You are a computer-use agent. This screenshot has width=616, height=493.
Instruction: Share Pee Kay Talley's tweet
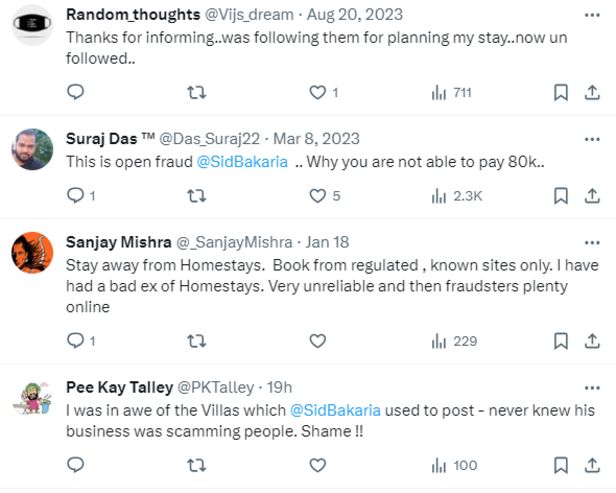pos(590,465)
